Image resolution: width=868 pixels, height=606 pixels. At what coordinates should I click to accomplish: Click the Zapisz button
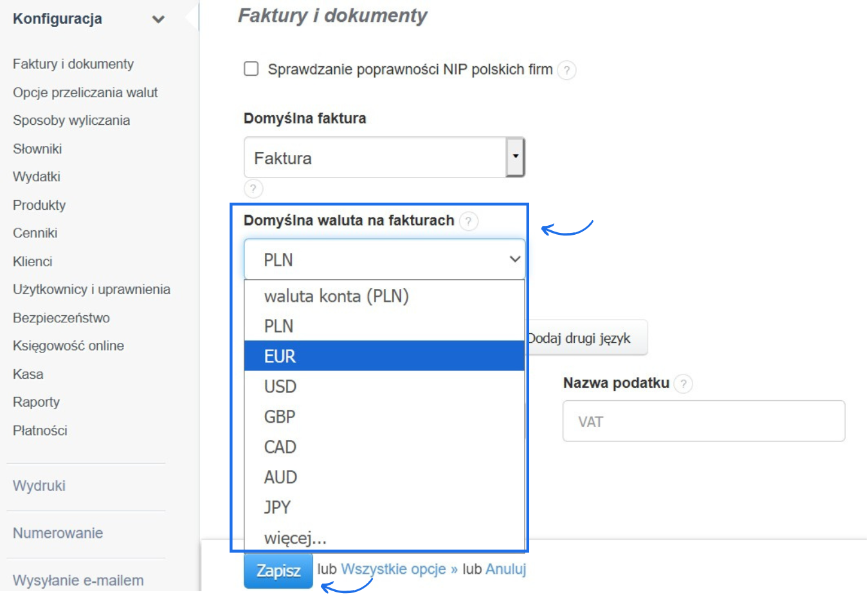pos(278,570)
